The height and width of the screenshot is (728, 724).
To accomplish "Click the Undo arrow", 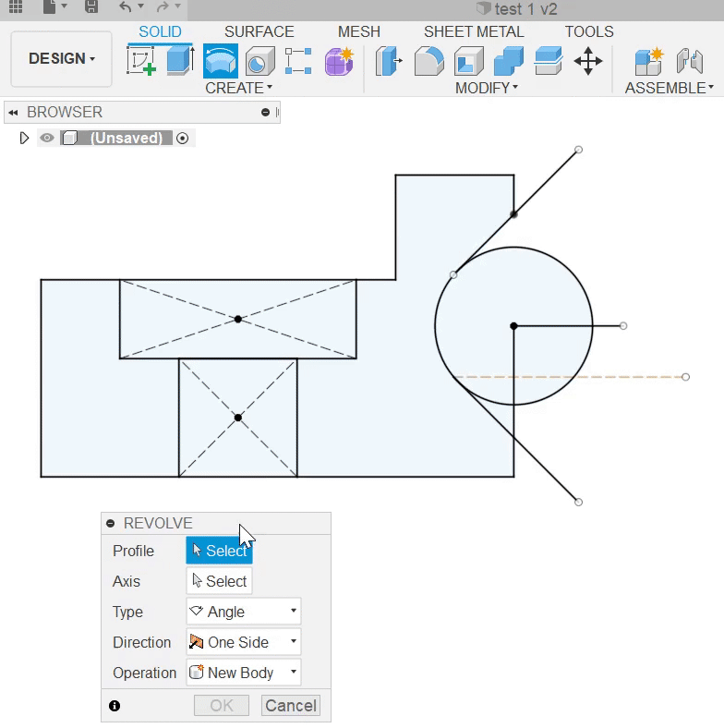I will tap(126, 6).
